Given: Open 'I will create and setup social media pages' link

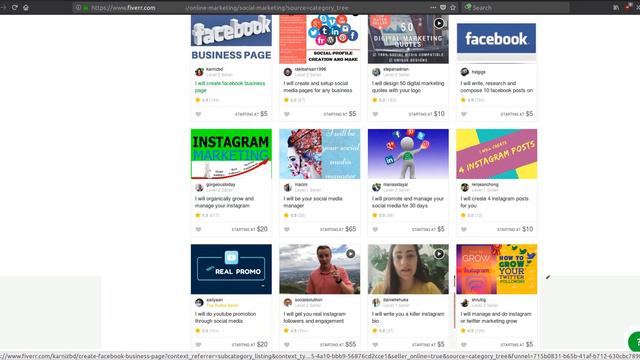Looking at the screenshot, I should [318, 87].
